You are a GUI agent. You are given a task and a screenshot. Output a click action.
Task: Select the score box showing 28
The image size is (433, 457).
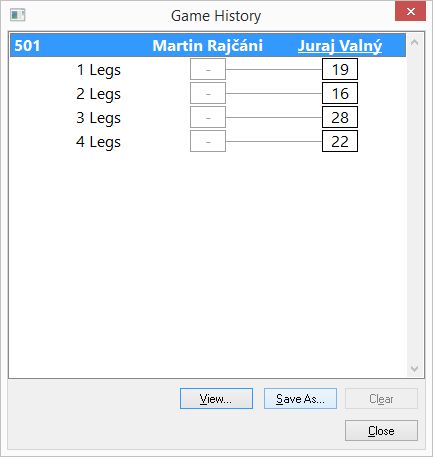pyautogui.click(x=340, y=117)
